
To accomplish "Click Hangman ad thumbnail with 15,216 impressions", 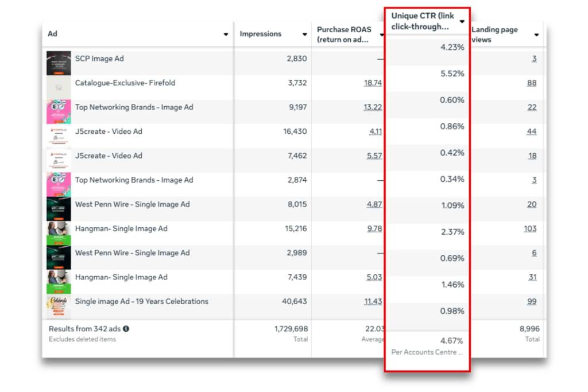I will (x=59, y=233).
